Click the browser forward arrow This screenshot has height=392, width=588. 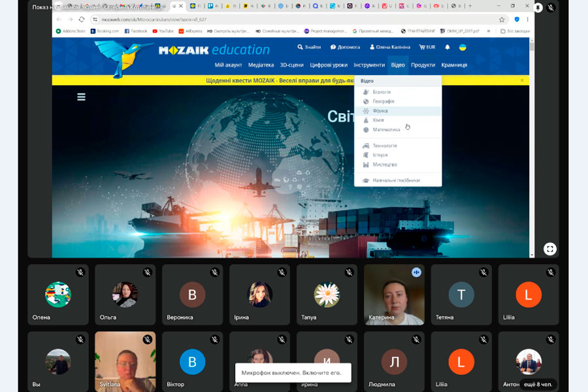70,19
